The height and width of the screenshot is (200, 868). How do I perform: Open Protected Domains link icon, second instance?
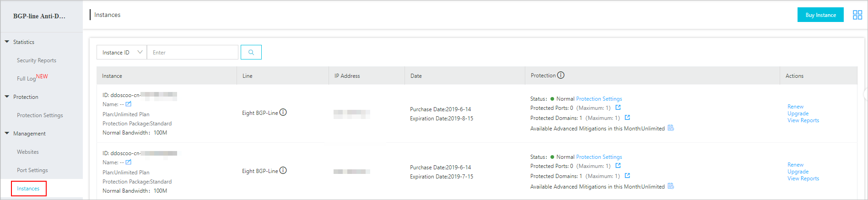tap(627, 176)
